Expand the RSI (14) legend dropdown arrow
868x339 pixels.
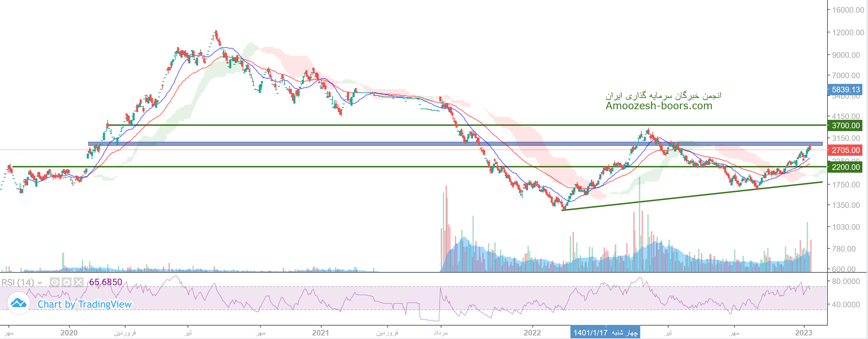(40, 283)
